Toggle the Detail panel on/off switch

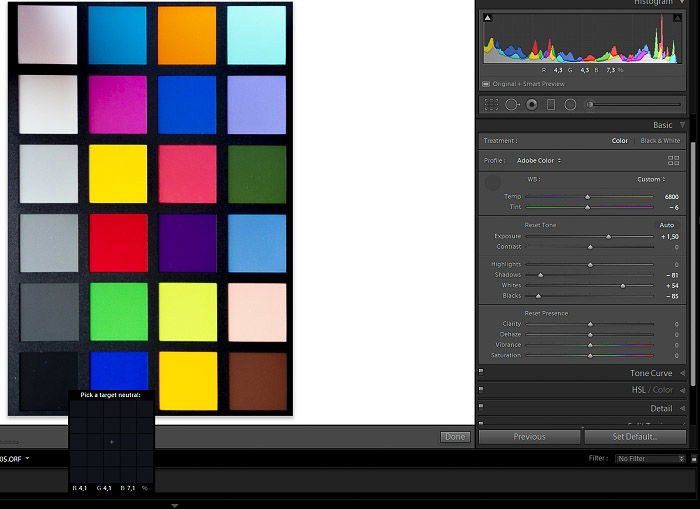[482, 408]
